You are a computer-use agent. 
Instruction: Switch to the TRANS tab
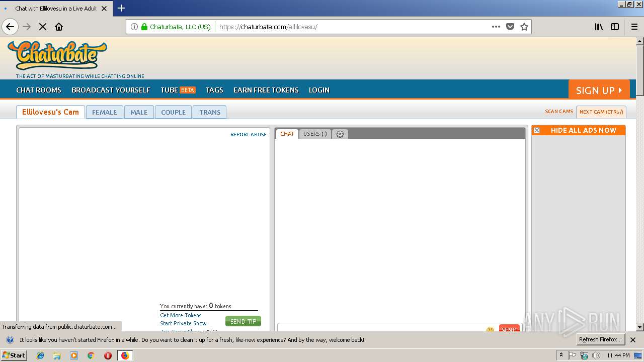[210, 112]
